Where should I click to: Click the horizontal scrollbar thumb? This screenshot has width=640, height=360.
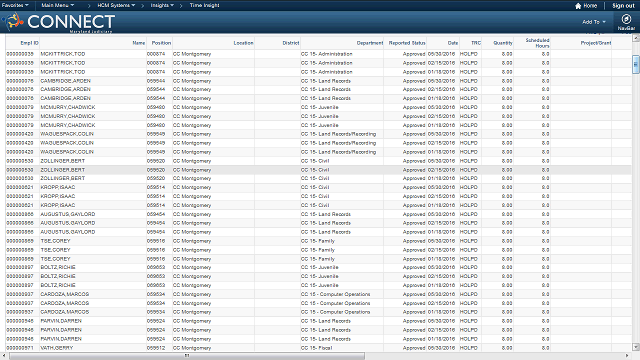[x=187, y=356]
